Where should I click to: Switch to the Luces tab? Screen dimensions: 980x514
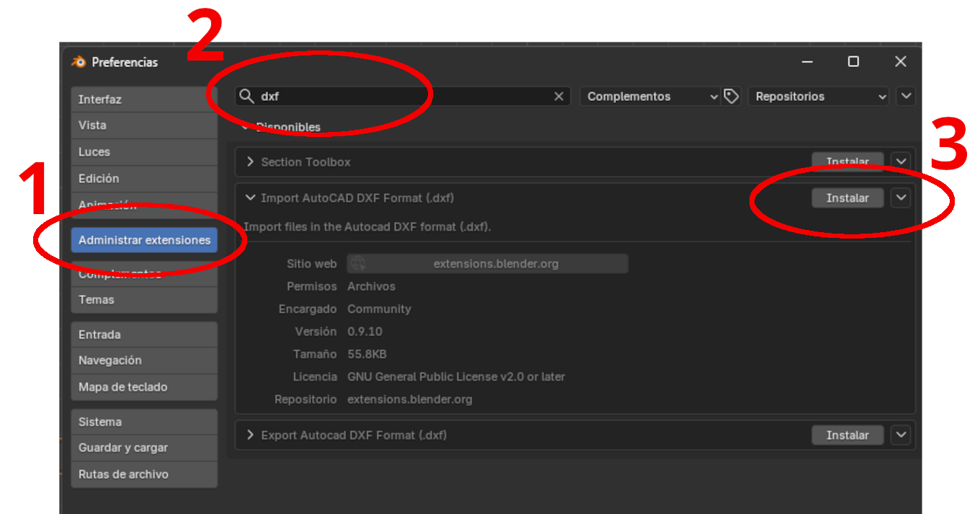144,152
